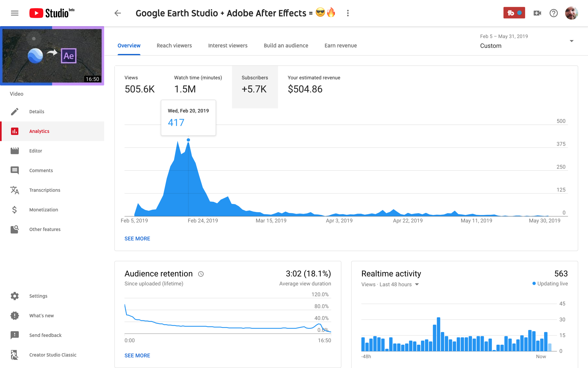The height and width of the screenshot is (368, 588).
Task: Click the Creator Studio Classic icon
Action: pos(15,355)
